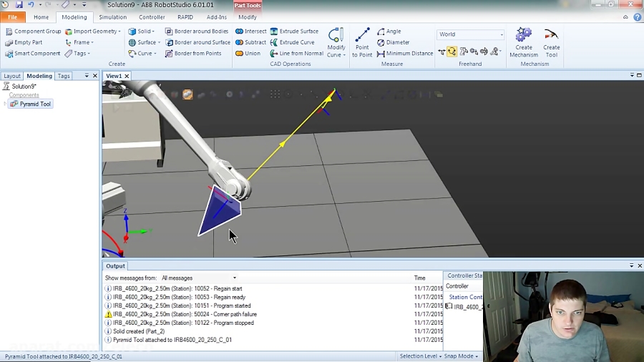Click the Smart Component icon
Screen dimensions: 644x362
(9, 54)
